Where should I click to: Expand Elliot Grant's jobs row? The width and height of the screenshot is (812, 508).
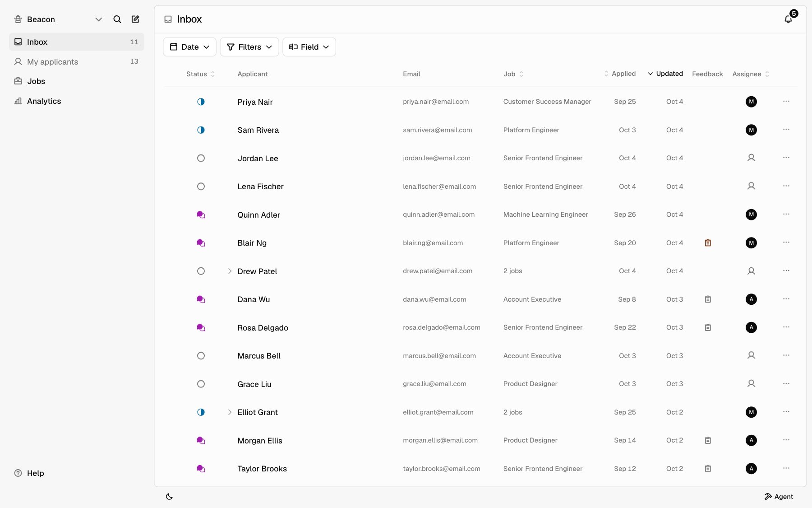230,412
